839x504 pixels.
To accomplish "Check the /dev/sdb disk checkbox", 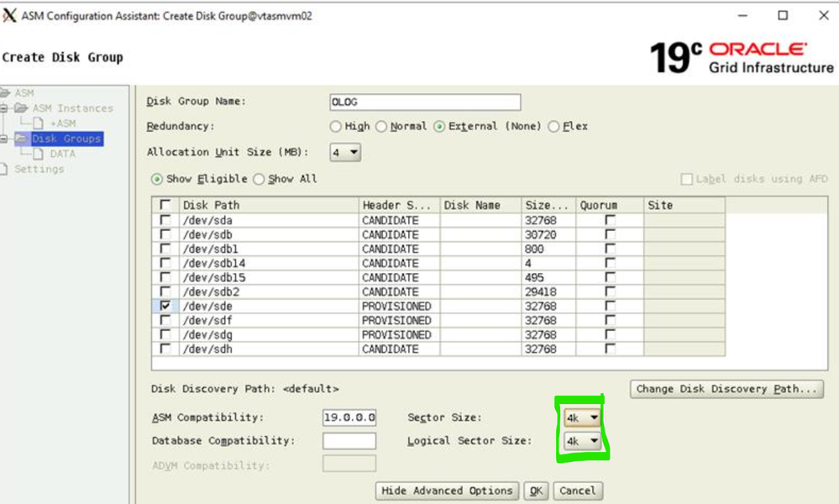I will (x=165, y=234).
